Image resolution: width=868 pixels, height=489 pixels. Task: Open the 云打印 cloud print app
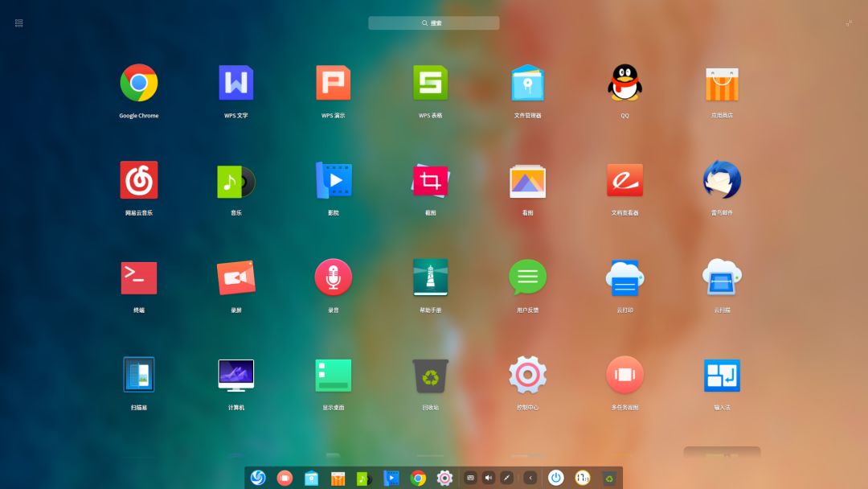point(625,277)
